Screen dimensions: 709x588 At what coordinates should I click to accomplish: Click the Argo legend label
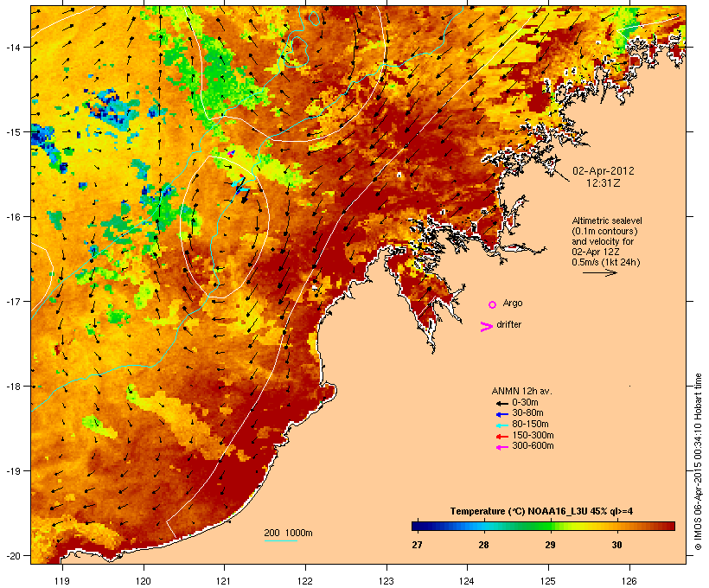tap(513, 303)
